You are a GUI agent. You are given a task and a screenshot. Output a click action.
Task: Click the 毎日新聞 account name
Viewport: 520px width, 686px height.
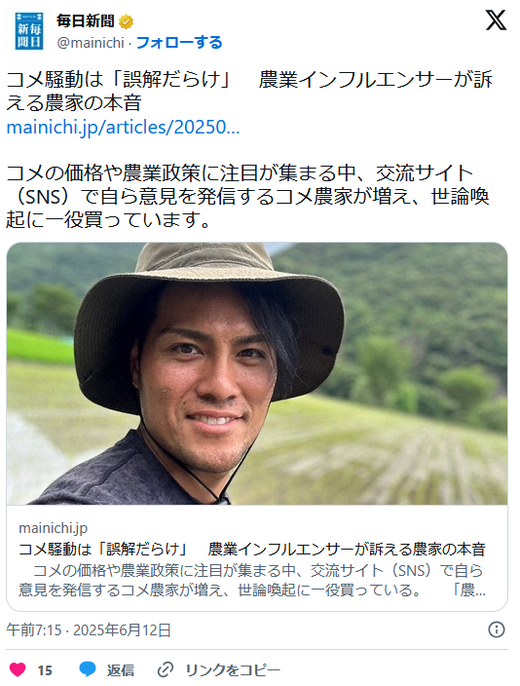tap(85, 21)
